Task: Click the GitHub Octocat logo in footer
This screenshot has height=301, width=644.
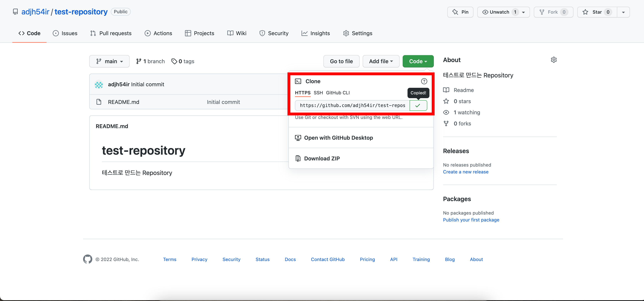Action: click(x=87, y=259)
